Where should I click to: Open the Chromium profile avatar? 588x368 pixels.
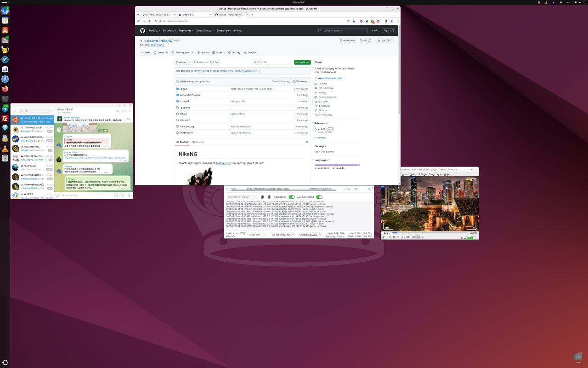tap(392, 21)
